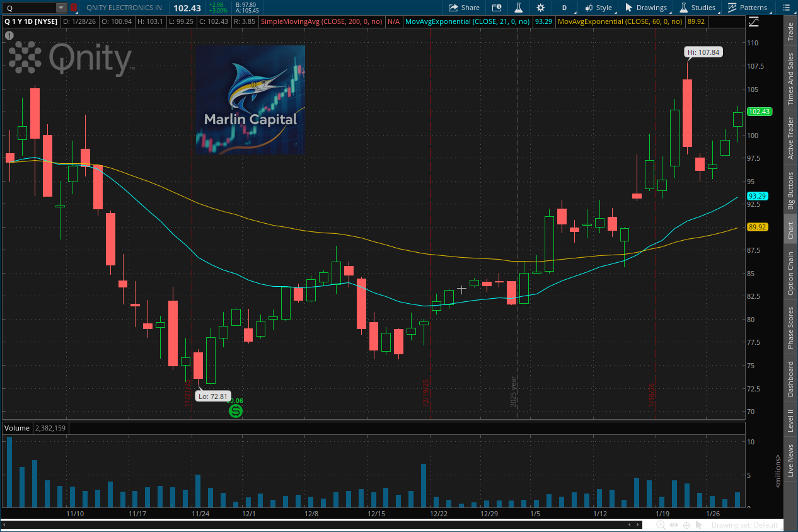Open the Style menu

coord(598,8)
